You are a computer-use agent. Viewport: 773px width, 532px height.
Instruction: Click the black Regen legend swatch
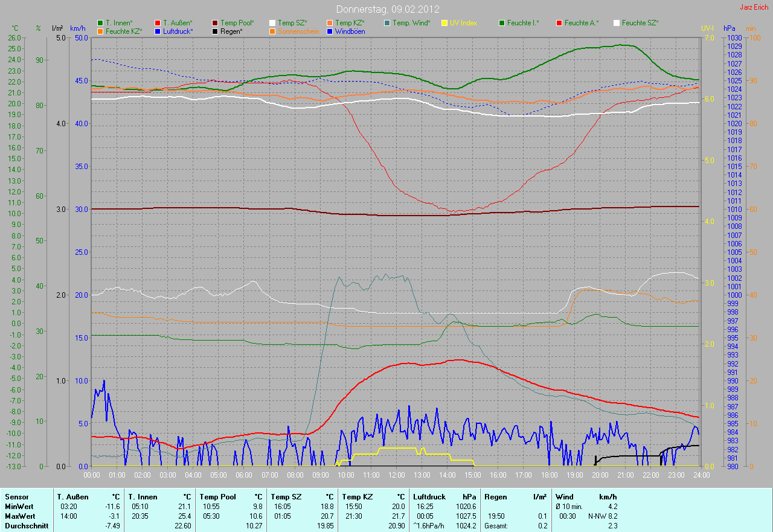[215, 31]
